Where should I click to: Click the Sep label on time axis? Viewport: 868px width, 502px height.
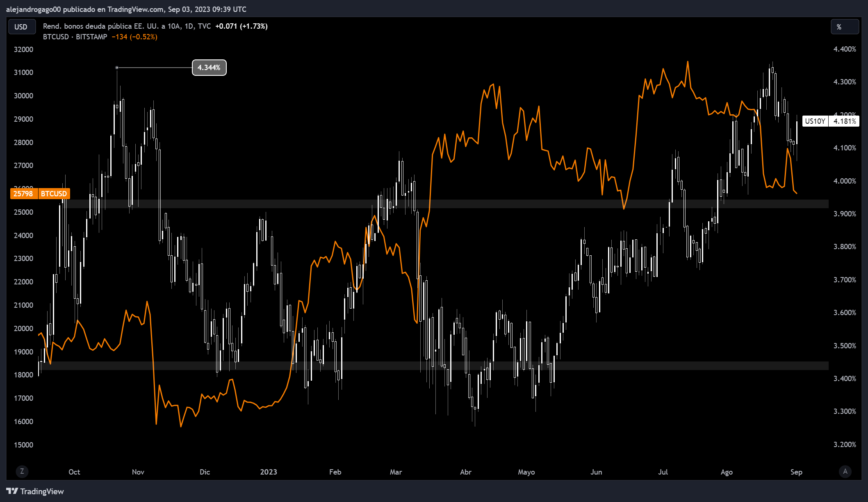(796, 472)
